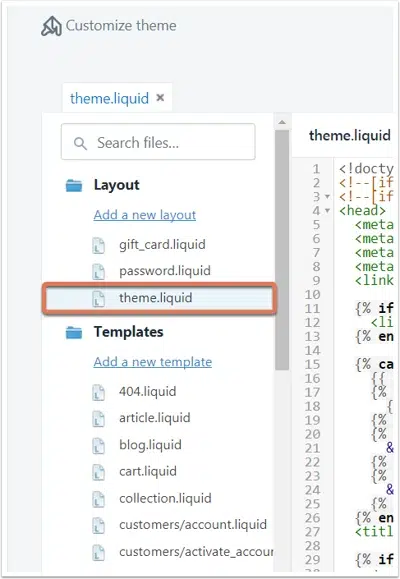The width and height of the screenshot is (400, 579).
Task: Select the highlighted theme.liquid file
Action: 159,298
